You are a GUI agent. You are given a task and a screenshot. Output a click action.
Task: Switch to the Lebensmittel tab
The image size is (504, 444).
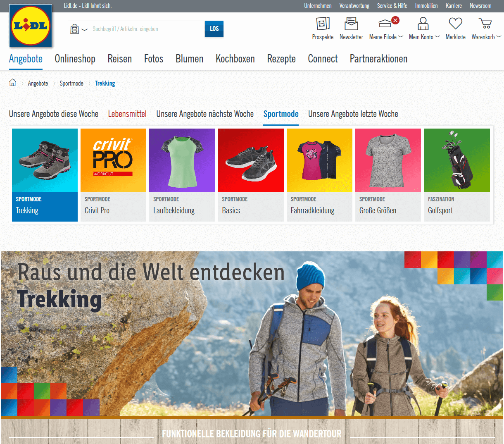click(x=127, y=114)
